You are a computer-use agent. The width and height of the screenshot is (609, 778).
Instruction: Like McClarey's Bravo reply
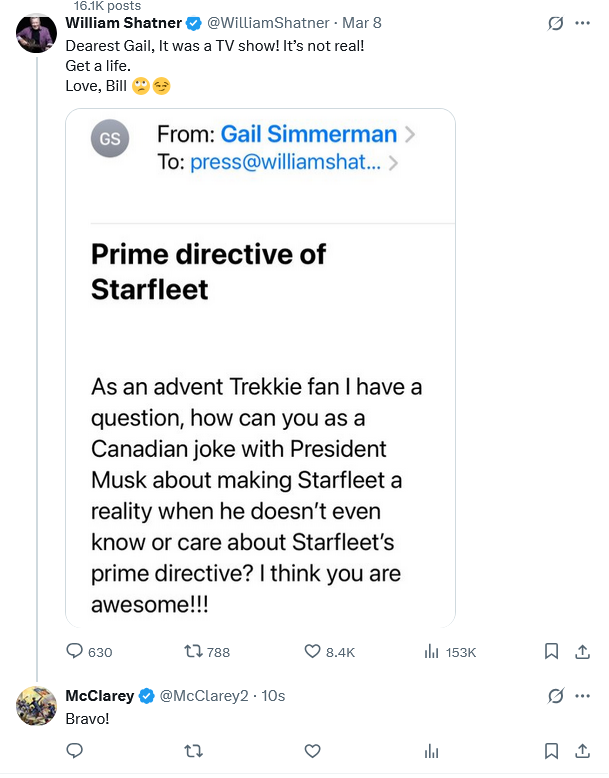pyautogui.click(x=312, y=750)
